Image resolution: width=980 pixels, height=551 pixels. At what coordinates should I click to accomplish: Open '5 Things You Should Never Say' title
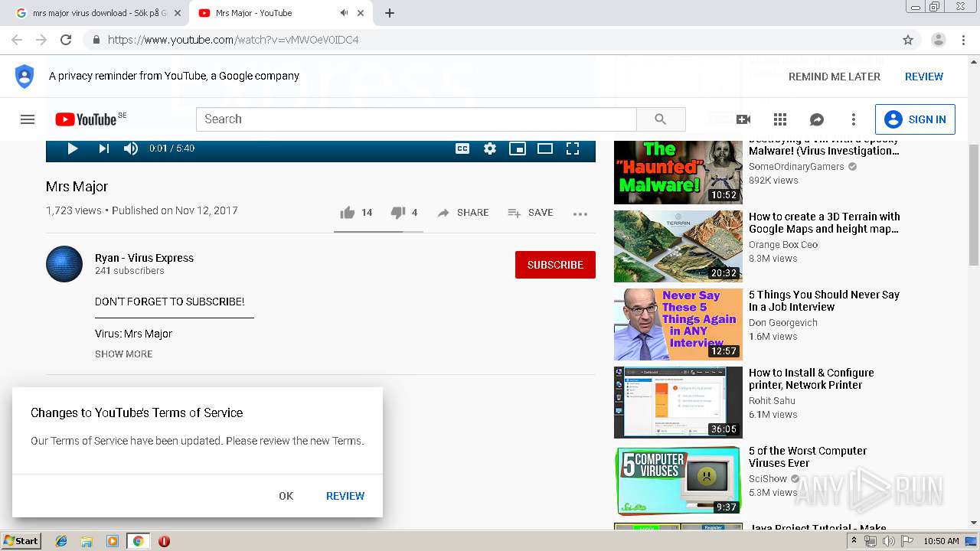(824, 301)
